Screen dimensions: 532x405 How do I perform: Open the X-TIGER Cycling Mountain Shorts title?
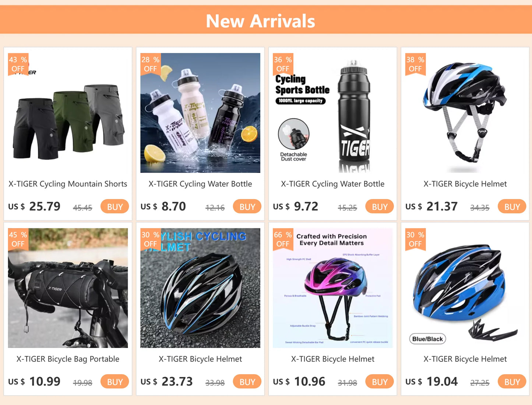pos(68,184)
